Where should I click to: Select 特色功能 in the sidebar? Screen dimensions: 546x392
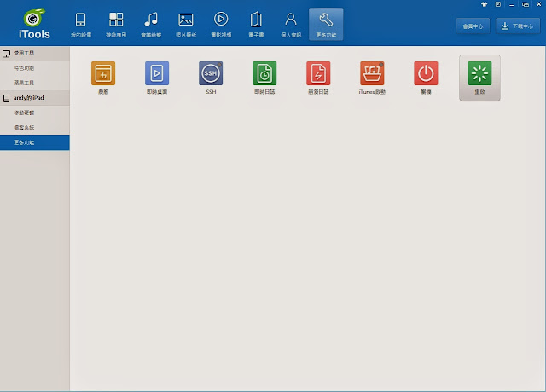click(x=24, y=68)
